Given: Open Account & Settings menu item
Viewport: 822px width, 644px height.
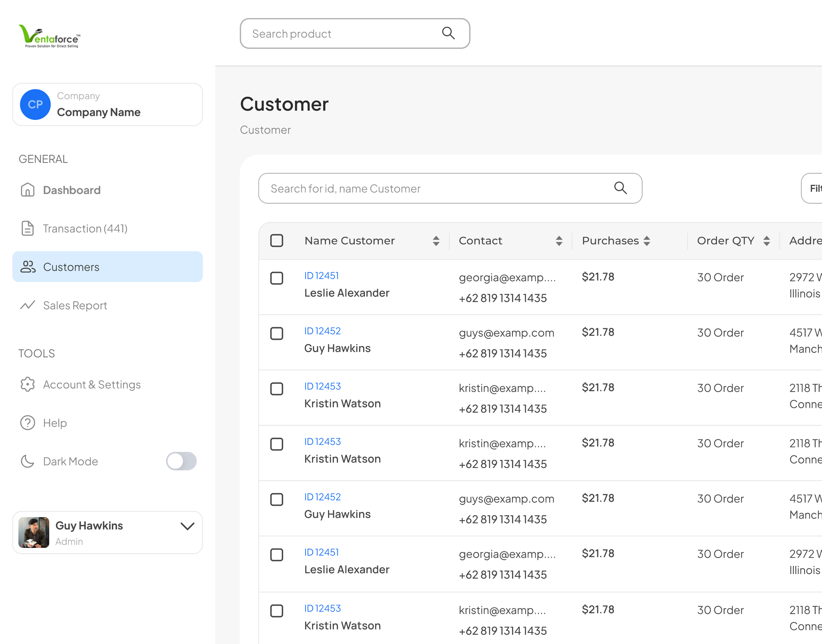Looking at the screenshot, I should click(x=108, y=385).
